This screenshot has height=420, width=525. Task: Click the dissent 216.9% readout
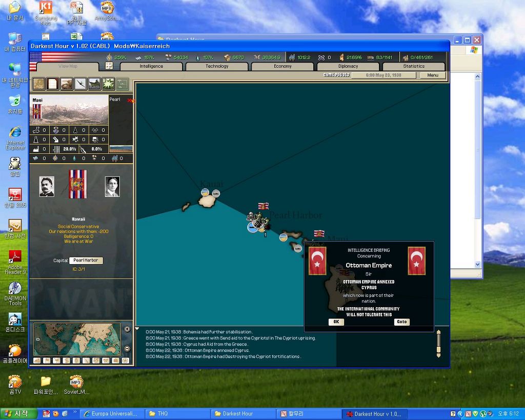[x=354, y=57]
